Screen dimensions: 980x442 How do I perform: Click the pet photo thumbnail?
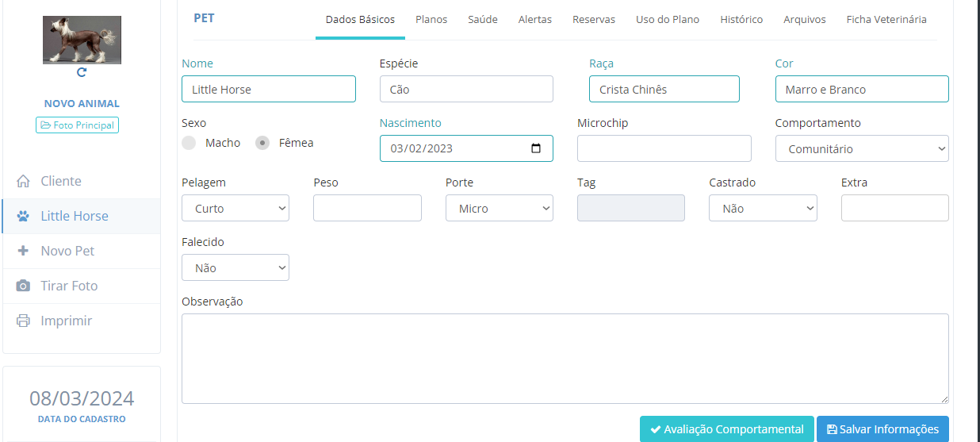coord(82,40)
